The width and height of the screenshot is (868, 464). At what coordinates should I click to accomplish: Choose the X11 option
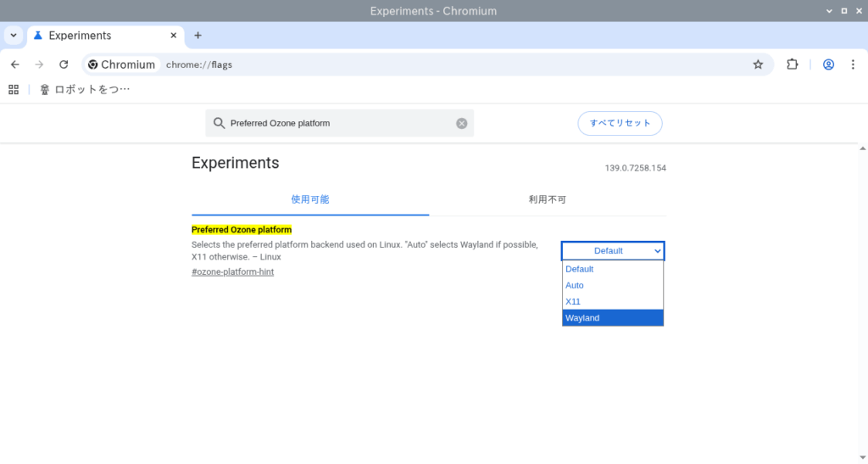pos(612,302)
